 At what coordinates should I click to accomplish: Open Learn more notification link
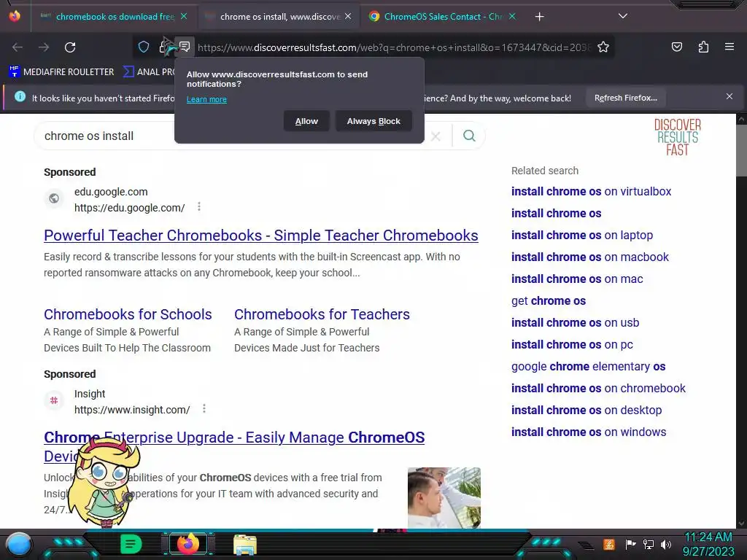click(x=206, y=99)
